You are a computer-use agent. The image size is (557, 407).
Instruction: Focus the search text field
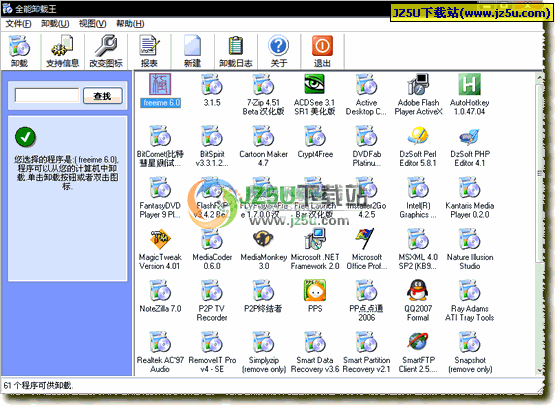[x=47, y=95]
